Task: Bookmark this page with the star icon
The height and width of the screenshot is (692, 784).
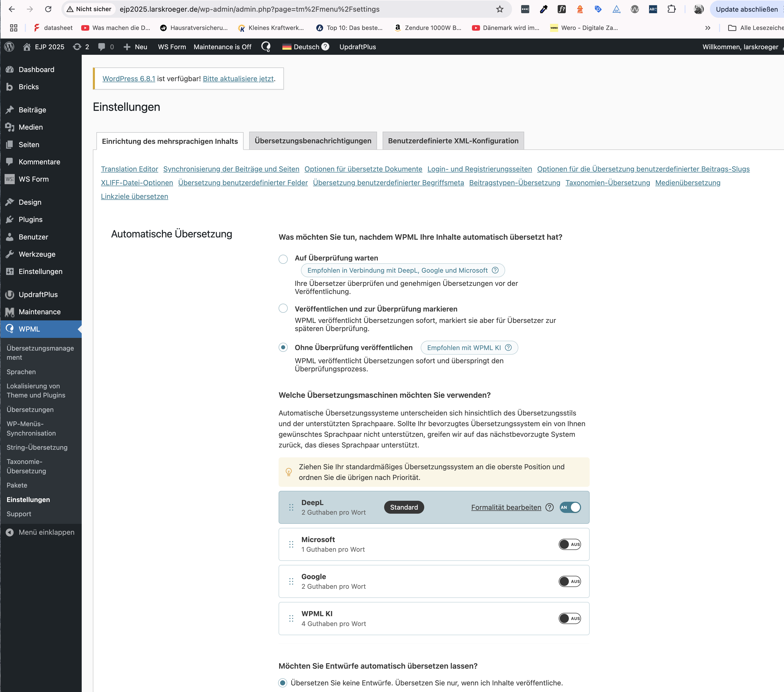Action: click(x=499, y=9)
